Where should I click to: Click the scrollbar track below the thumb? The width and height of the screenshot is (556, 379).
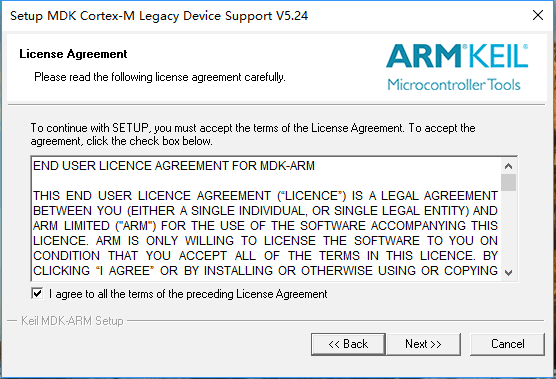(x=508, y=228)
